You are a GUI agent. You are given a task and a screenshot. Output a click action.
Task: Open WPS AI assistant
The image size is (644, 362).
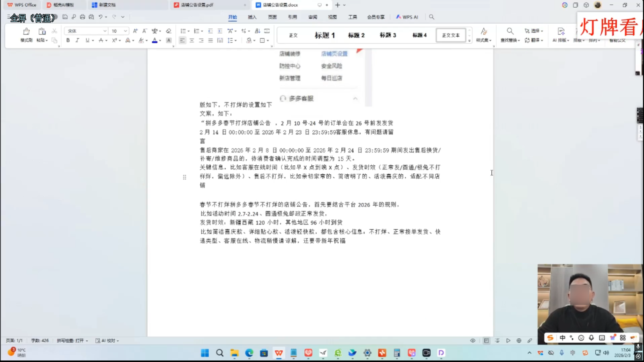pyautogui.click(x=407, y=17)
